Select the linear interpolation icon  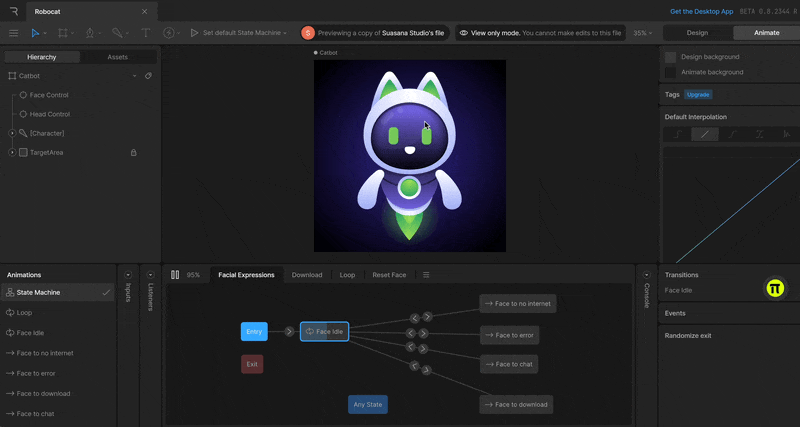[x=705, y=134]
